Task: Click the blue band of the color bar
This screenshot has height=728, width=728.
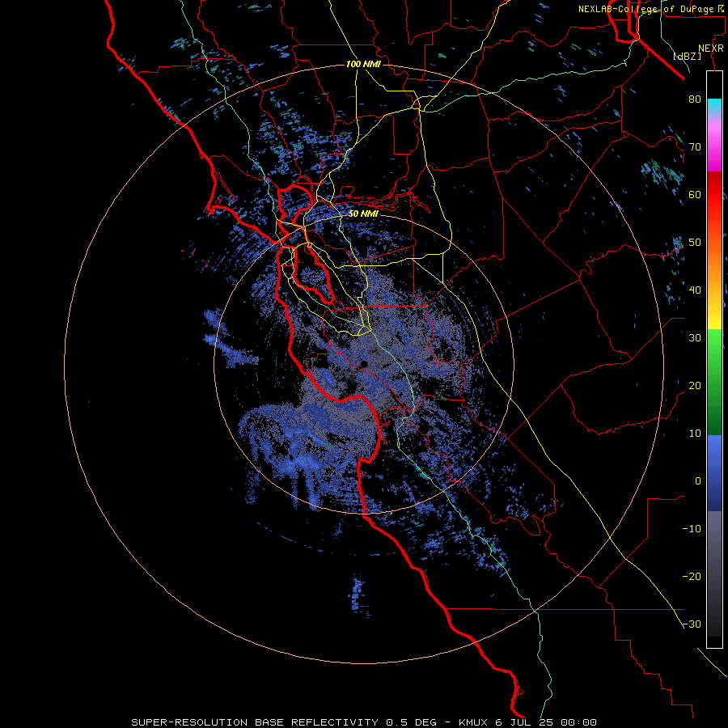Action: pyautogui.click(x=714, y=473)
